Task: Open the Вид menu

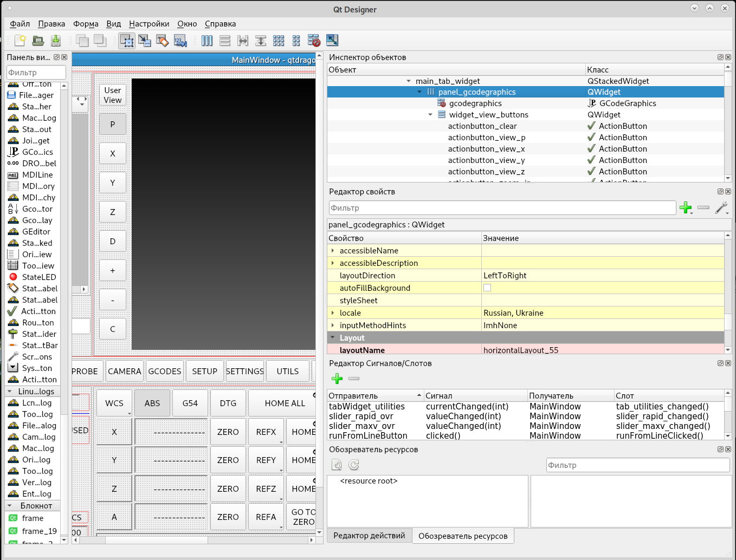Action: (114, 24)
